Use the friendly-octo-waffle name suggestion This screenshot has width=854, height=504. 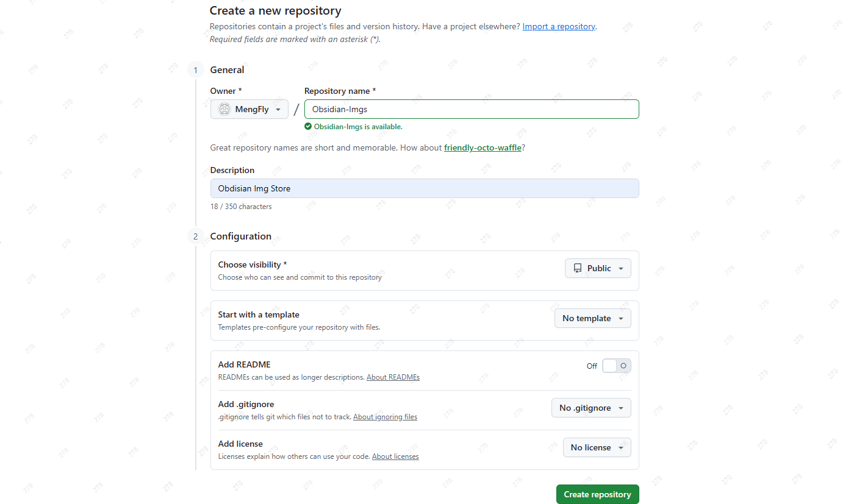coord(483,147)
